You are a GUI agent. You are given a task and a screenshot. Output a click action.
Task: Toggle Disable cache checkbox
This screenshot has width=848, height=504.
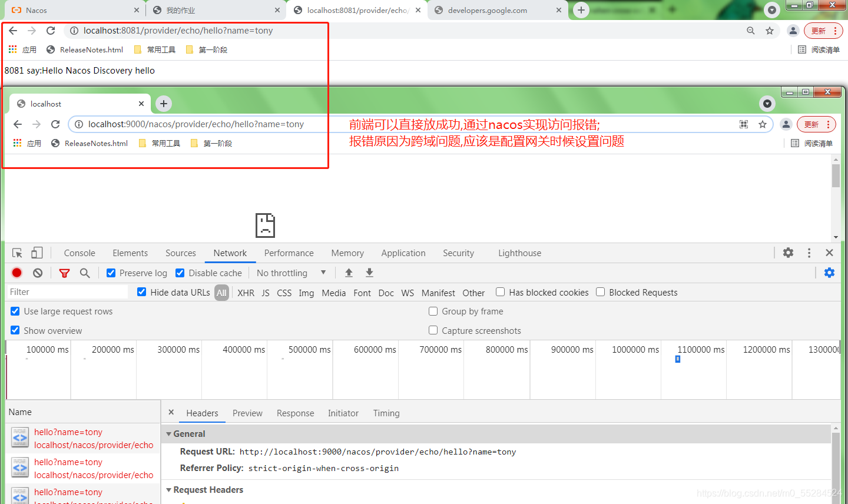coord(180,273)
